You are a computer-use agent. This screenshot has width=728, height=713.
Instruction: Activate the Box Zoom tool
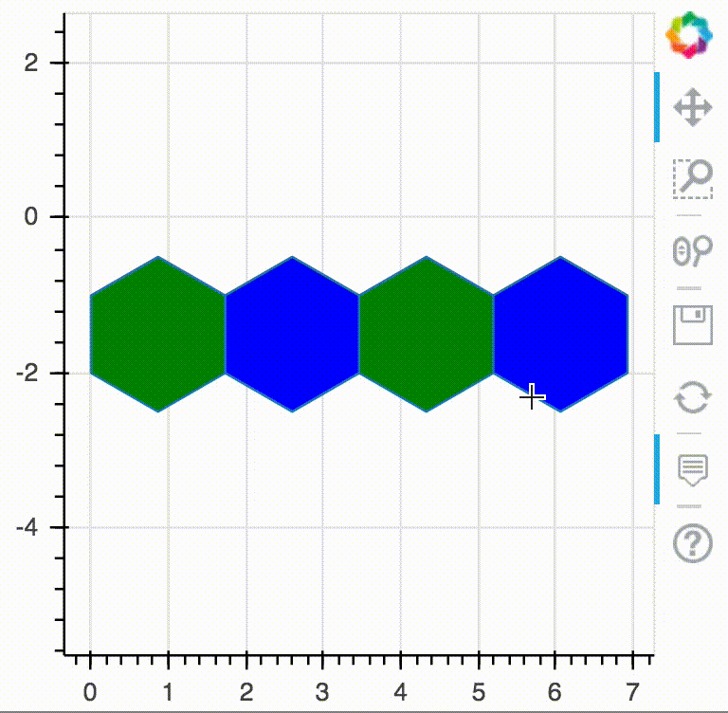click(x=693, y=179)
